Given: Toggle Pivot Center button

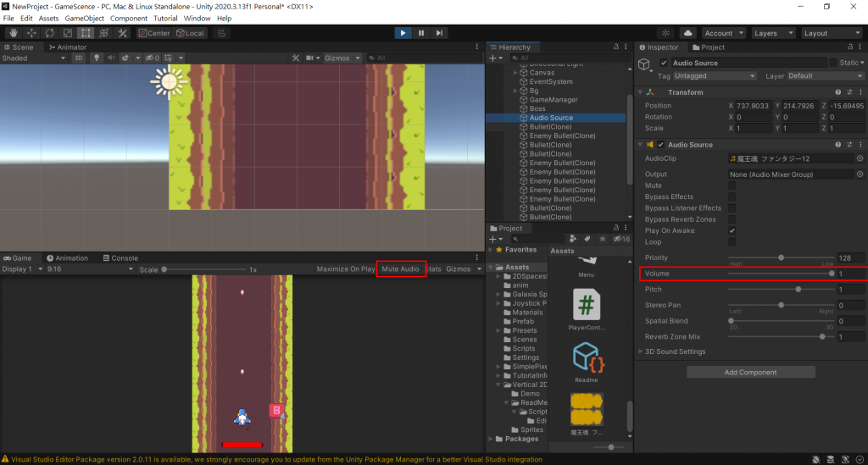Looking at the screenshot, I should [x=154, y=33].
